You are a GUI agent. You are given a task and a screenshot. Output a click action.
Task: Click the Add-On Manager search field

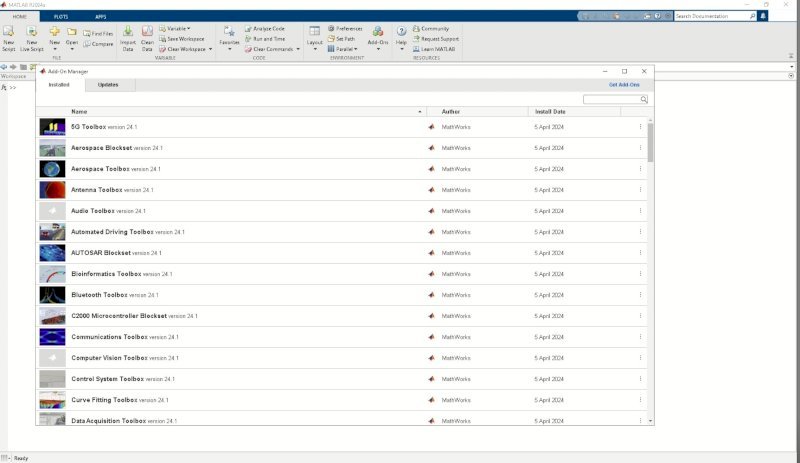point(612,100)
